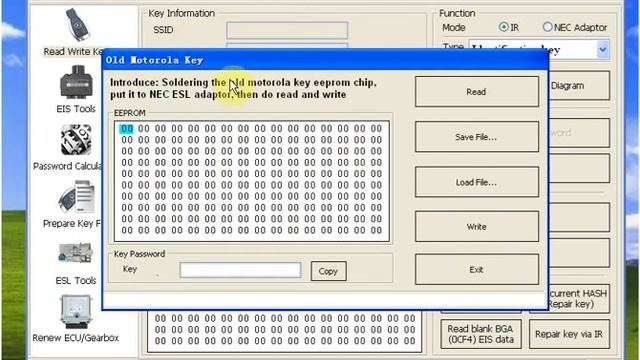Click the current HASH (Repair key) button

tap(578, 298)
